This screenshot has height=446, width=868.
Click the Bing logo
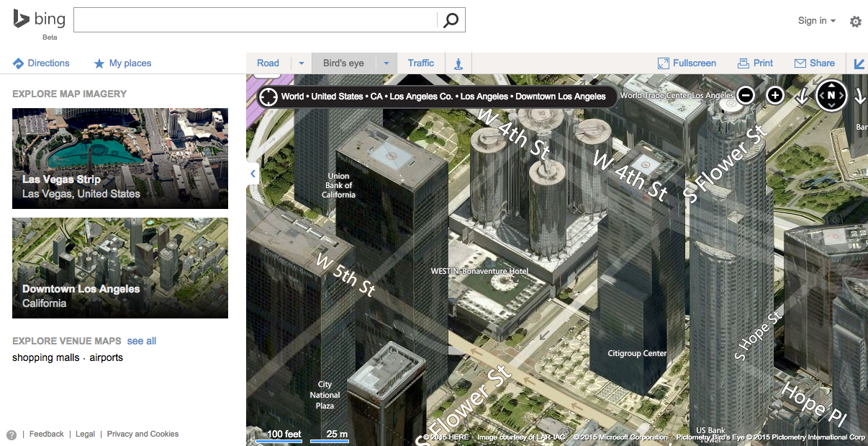click(39, 21)
